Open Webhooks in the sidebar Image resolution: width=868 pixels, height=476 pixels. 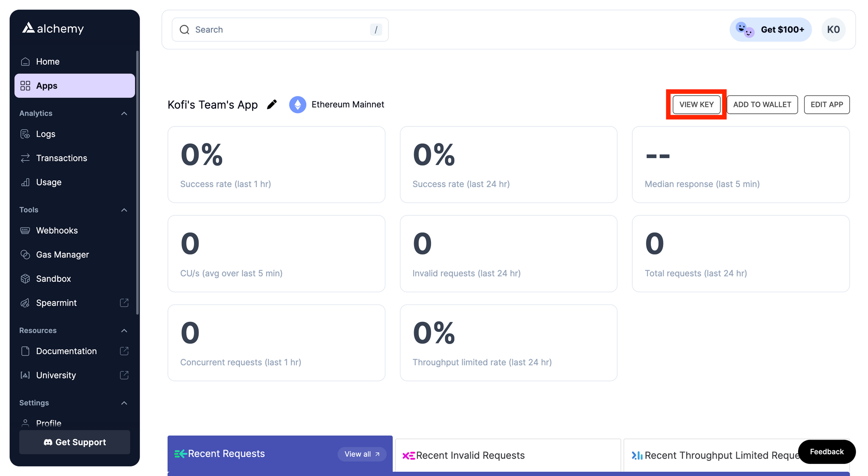pos(57,231)
